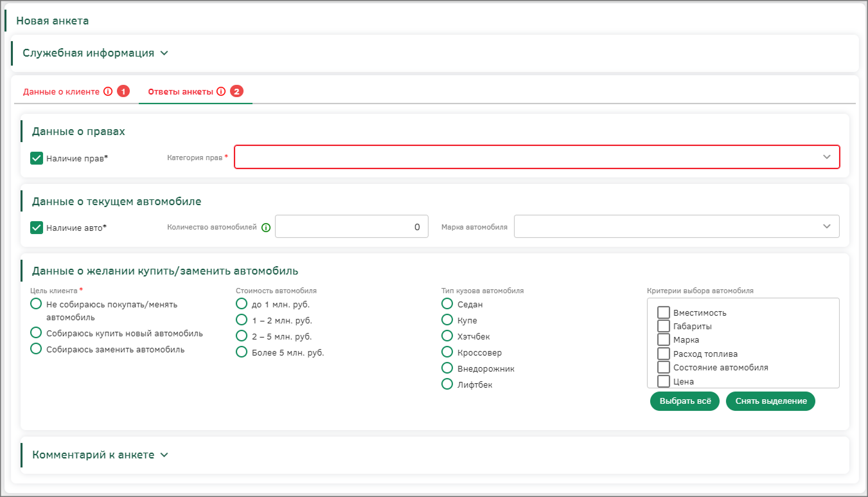Open the Категория прав dropdown
The image size is (868, 497).
(x=536, y=157)
